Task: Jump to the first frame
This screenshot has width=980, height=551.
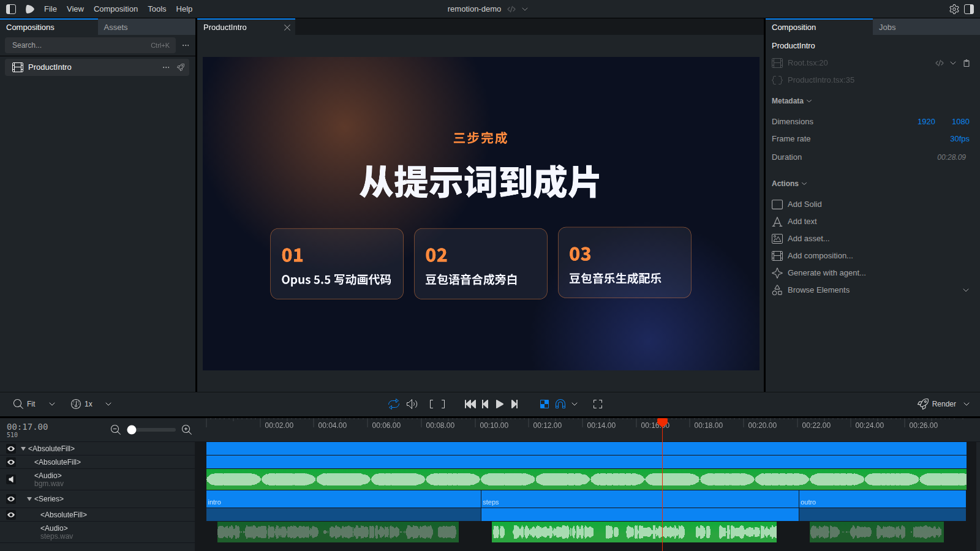Action: tap(470, 404)
